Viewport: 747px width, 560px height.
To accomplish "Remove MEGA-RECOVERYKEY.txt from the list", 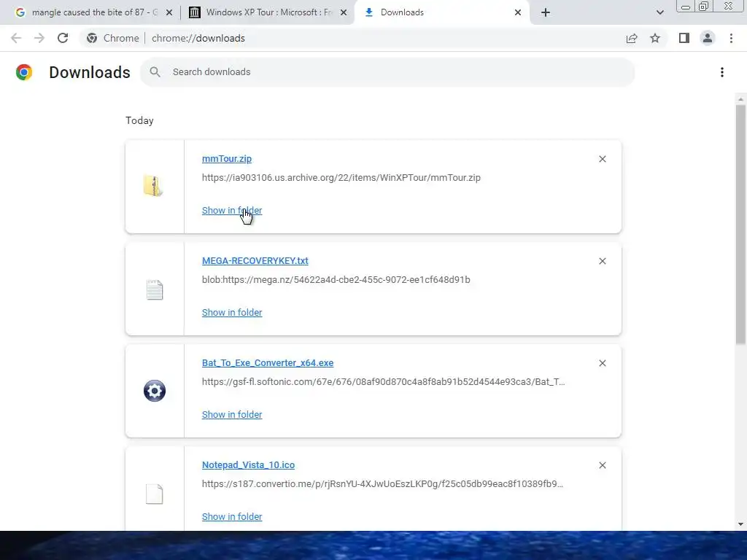I will (x=602, y=261).
